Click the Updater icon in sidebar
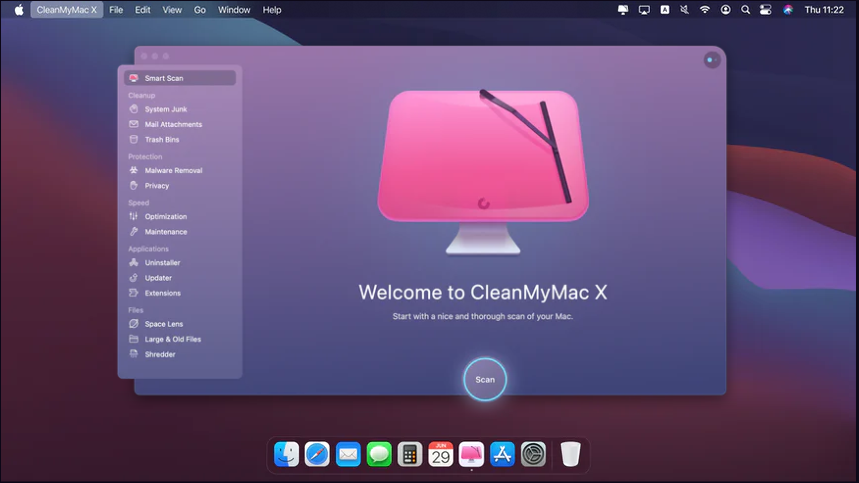Viewport: 859px width, 483px height. click(x=134, y=278)
